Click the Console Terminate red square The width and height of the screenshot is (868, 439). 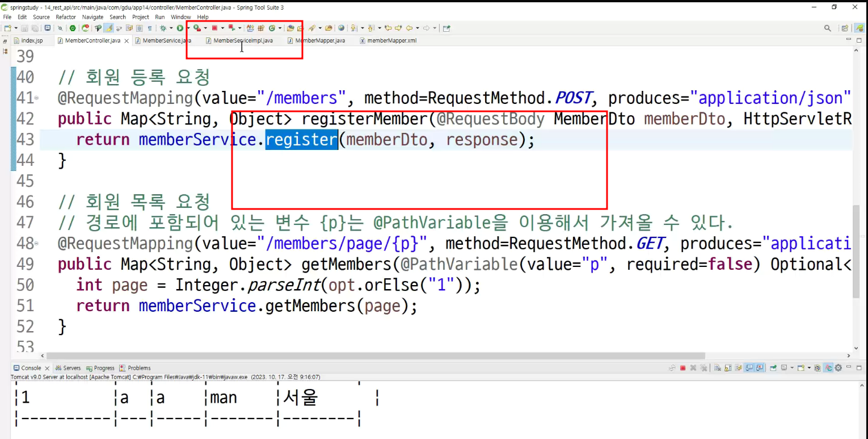pyautogui.click(x=682, y=368)
